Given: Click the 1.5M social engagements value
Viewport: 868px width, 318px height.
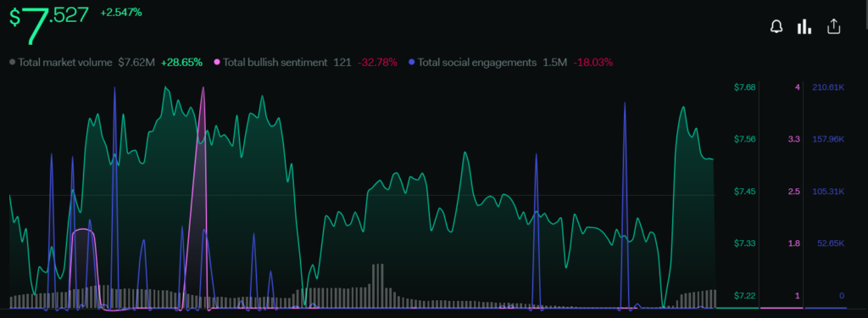Looking at the screenshot, I should pos(554,63).
